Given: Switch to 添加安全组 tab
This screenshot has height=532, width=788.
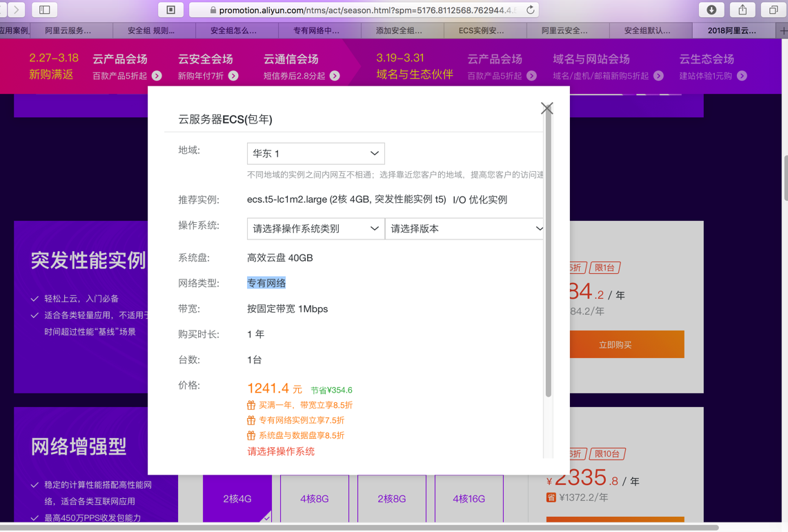Looking at the screenshot, I should click(x=402, y=30).
